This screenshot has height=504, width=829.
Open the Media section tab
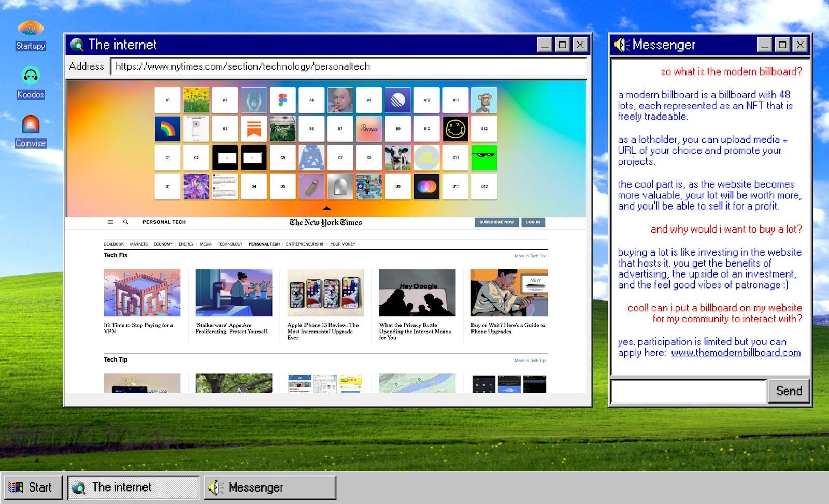(206, 244)
